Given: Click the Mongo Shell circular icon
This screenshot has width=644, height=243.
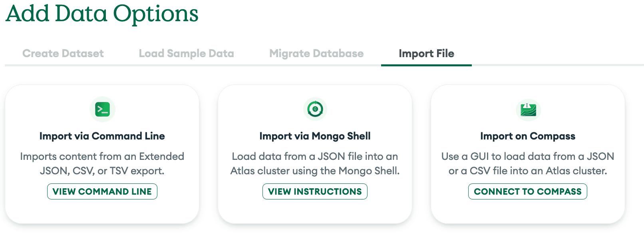Looking at the screenshot, I should coord(315,109).
